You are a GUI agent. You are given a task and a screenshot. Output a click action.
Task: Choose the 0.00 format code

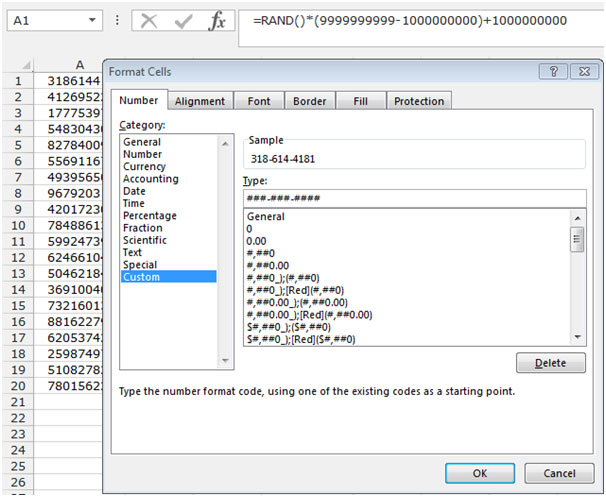[x=257, y=241]
